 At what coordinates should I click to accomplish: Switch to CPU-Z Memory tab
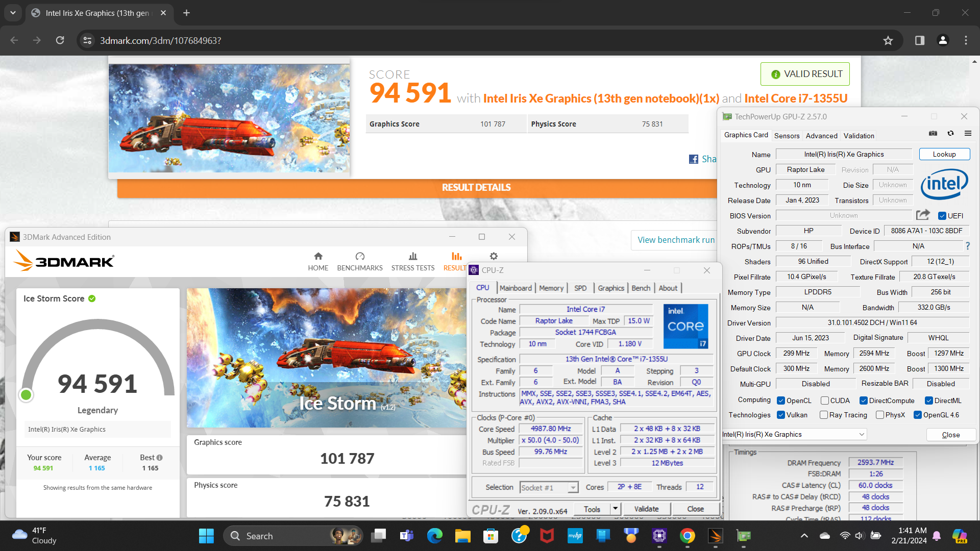(x=551, y=288)
